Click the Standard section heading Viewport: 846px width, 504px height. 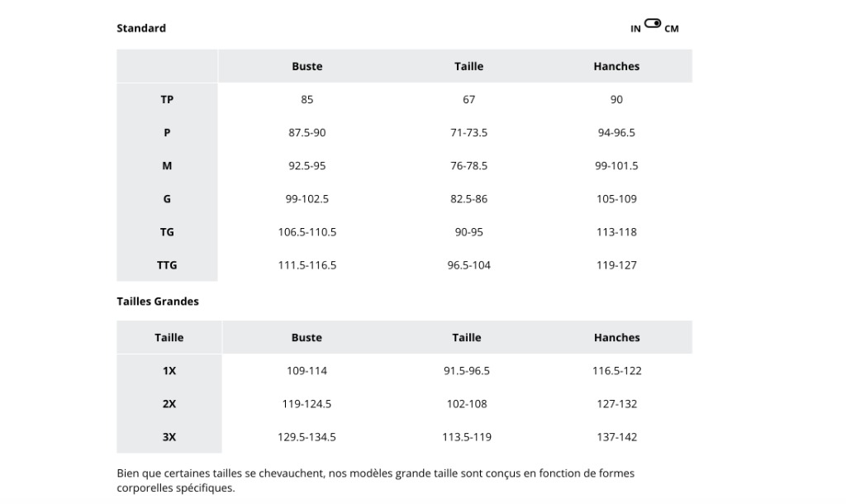(x=141, y=28)
